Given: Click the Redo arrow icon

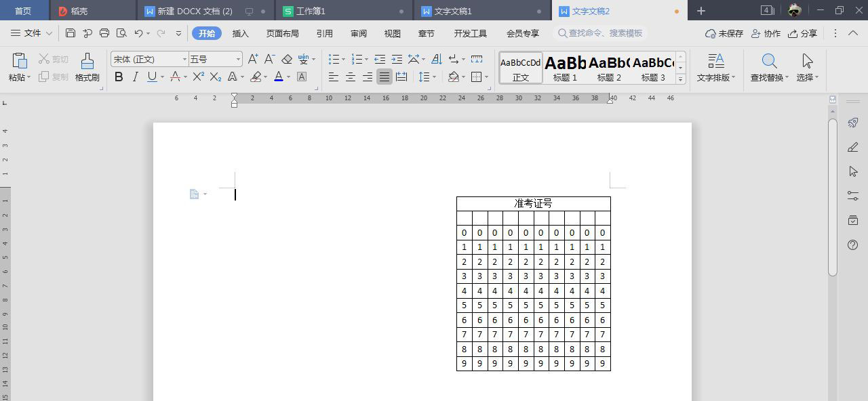Looking at the screenshot, I should point(161,33).
